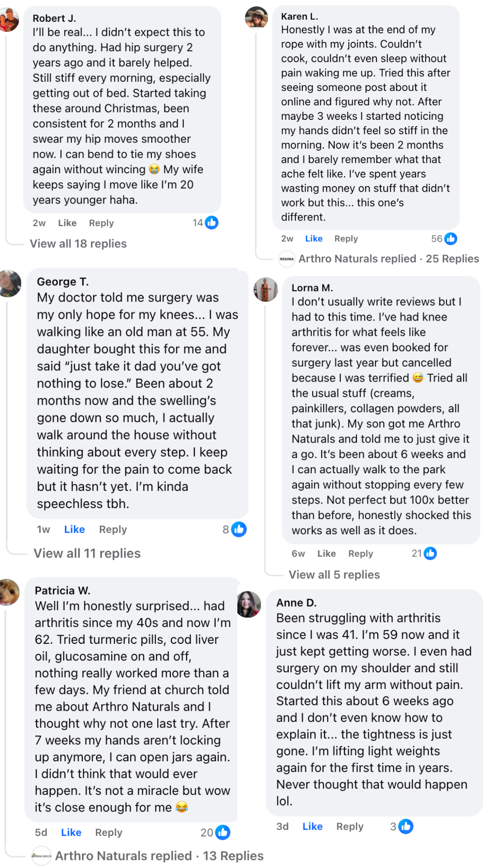Open Anne D.'s profile avatar
The image size is (488, 868).
click(249, 604)
